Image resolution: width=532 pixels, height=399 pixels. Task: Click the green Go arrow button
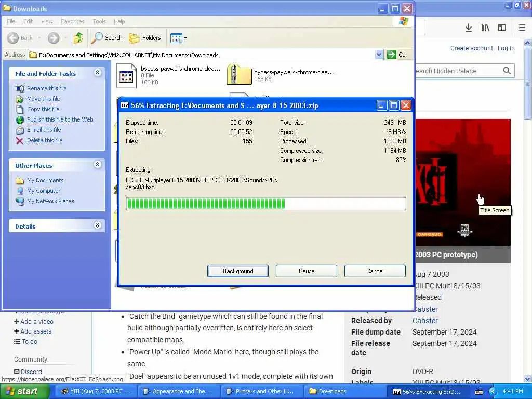tap(392, 54)
